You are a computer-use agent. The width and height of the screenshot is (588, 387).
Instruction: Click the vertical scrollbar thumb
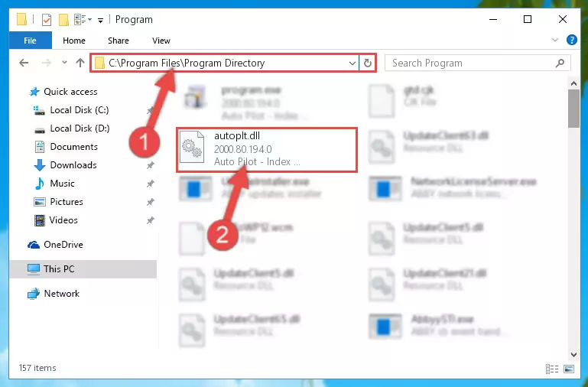pyautogui.click(x=573, y=109)
